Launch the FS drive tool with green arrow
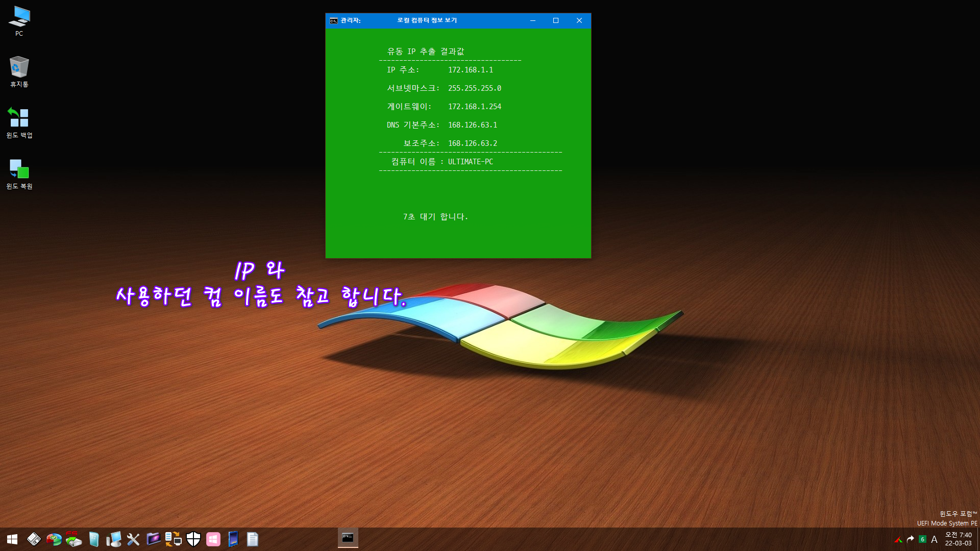Viewport: 980px width, 551px height. [x=73, y=539]
